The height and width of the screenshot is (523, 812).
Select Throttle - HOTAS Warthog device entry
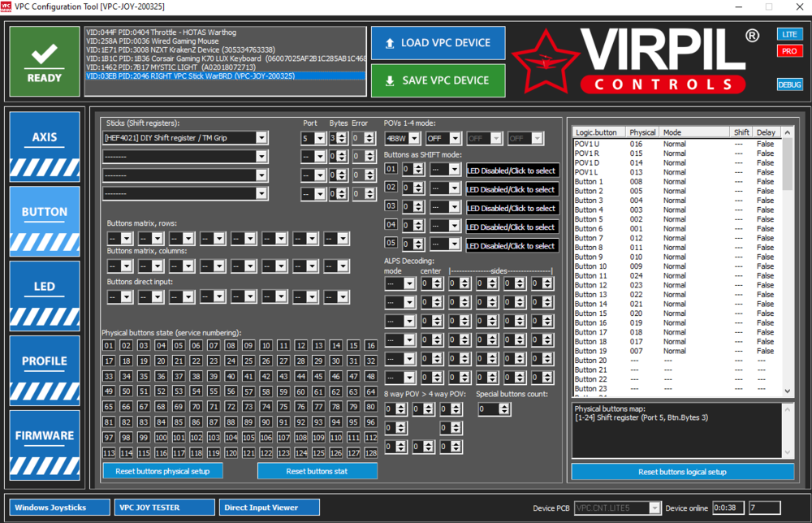pyautogui.click(x=225, y=32)
